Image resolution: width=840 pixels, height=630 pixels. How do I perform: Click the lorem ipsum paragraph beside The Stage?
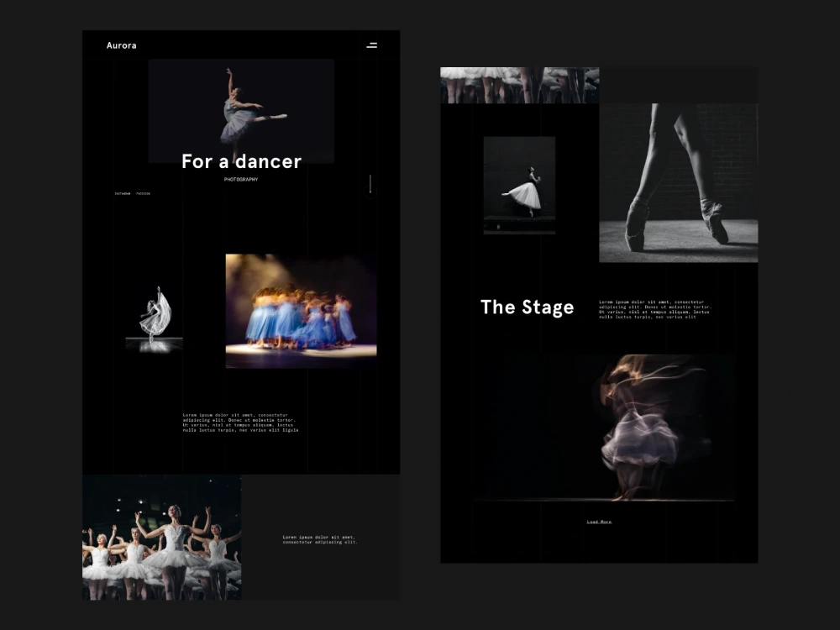click(654, 310)
